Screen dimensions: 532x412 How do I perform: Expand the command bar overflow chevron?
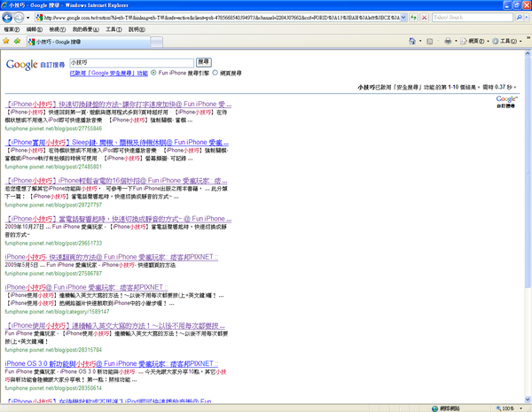[x=528, y=38]
